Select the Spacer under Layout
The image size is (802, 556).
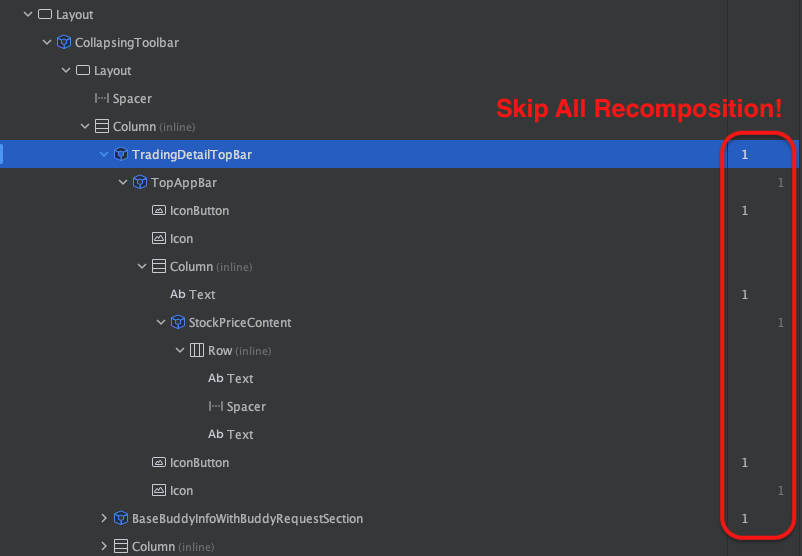tap(123, 98)
